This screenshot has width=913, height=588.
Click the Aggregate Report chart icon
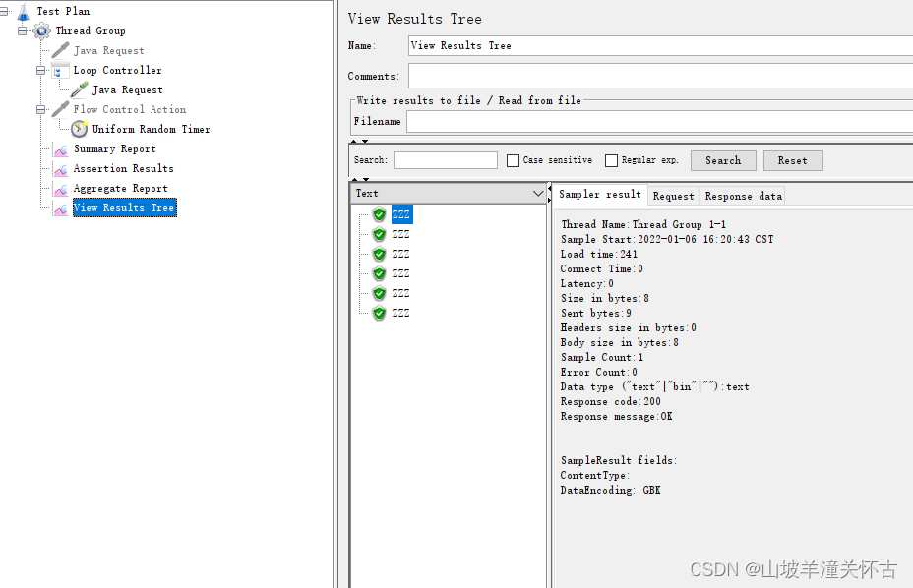(x=60, y=189)
